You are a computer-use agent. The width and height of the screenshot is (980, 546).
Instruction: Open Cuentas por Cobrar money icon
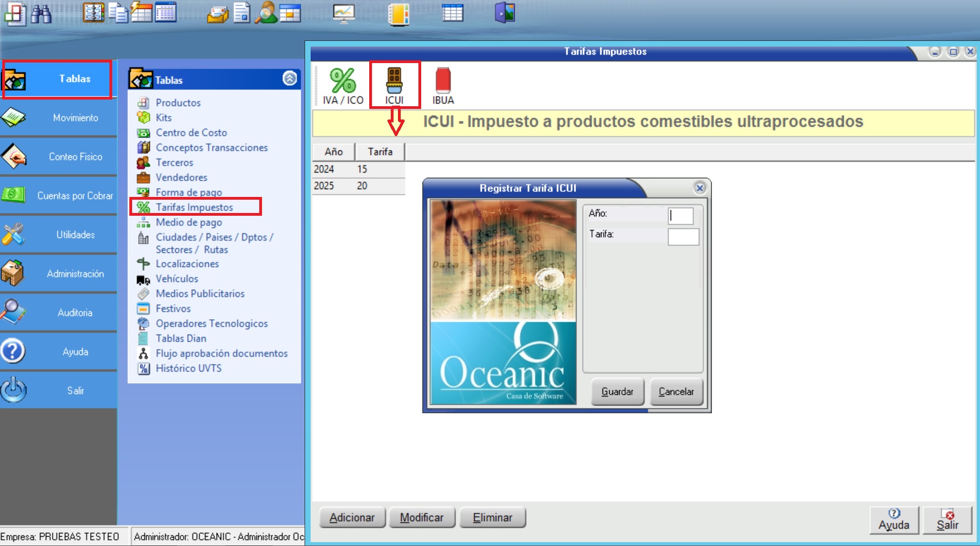pyautogui.click(x=14, y=195)
